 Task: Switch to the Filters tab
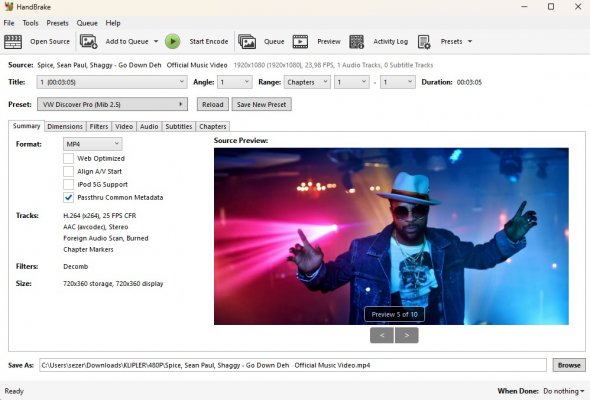(99, 126)
